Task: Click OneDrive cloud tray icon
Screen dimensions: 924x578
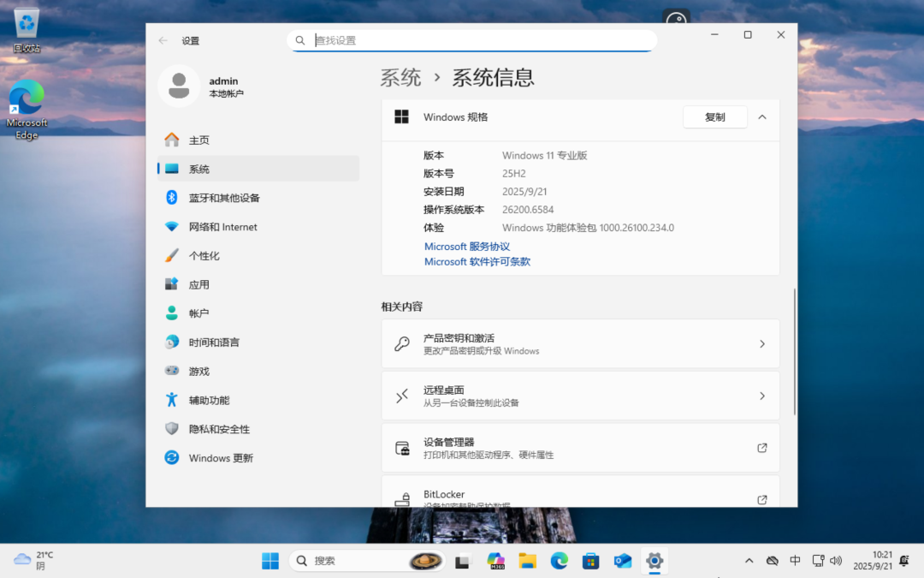Action: pos(773,560)
